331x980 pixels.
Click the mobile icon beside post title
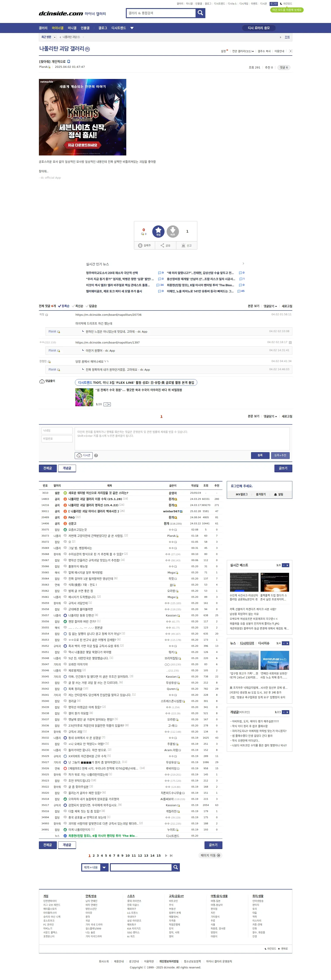pos(69,61)
